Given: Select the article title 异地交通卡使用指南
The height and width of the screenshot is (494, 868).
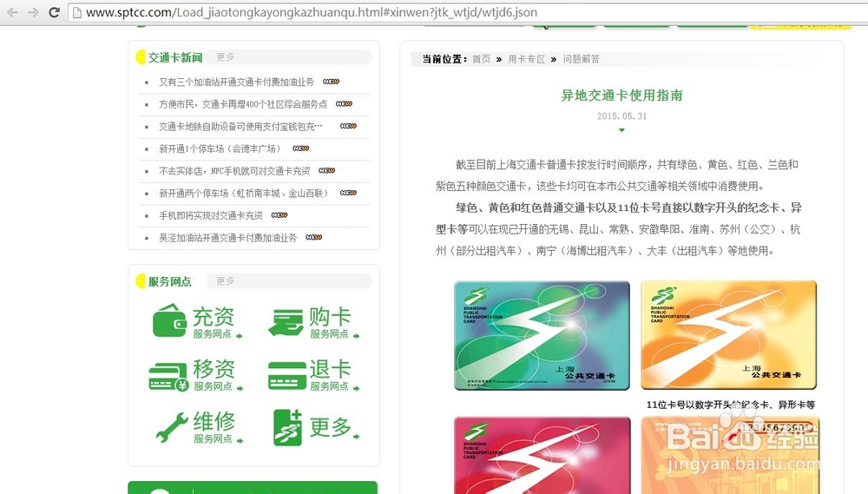Looking at the screenshot, I should pos(621,96).
